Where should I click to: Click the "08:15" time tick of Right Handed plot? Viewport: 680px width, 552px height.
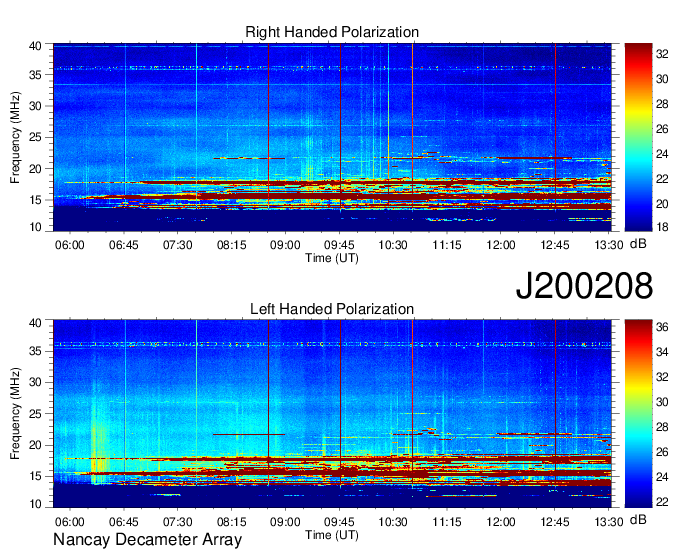pos(232,245)
